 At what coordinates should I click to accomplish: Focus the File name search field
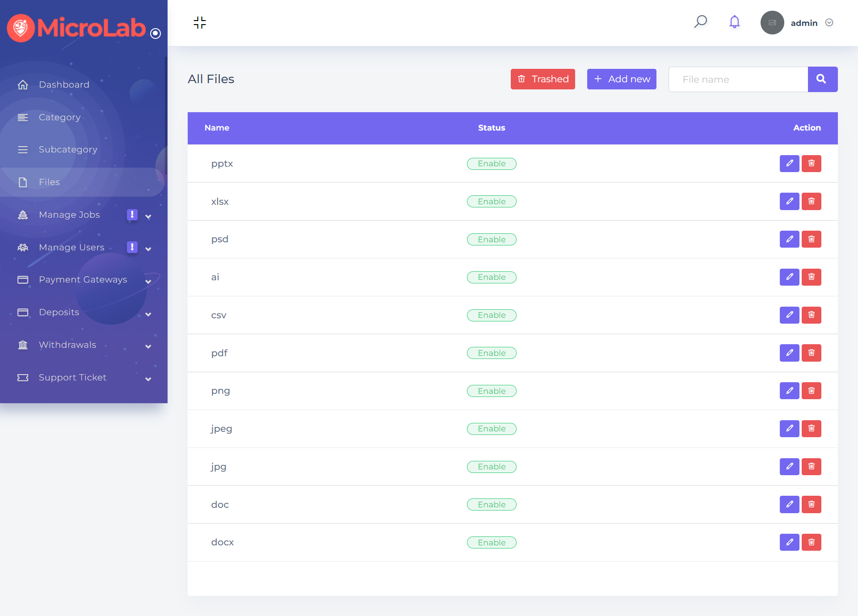(738, 79)
